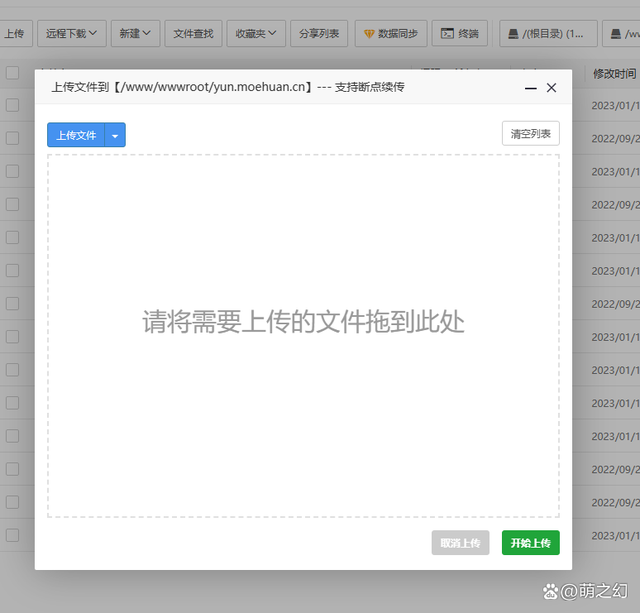The width and height of the screenshot is (640, 613).
Task: Toggle the select-all checkbox in header row
Action: click(12, 73)
